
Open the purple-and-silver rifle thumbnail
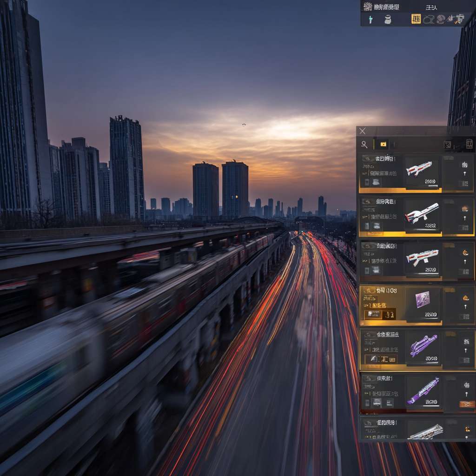pyautogui.click(x=423, y=390)
